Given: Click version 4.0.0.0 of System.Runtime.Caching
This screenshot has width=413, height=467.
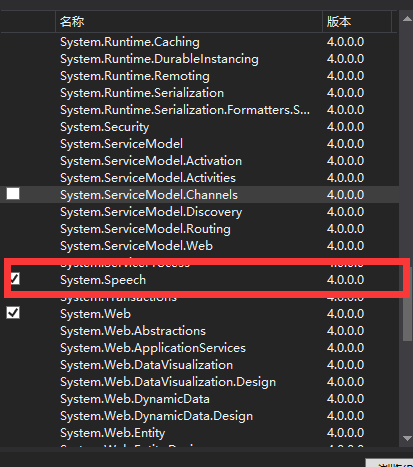Looking at the screenshot, I should [345, 42].
